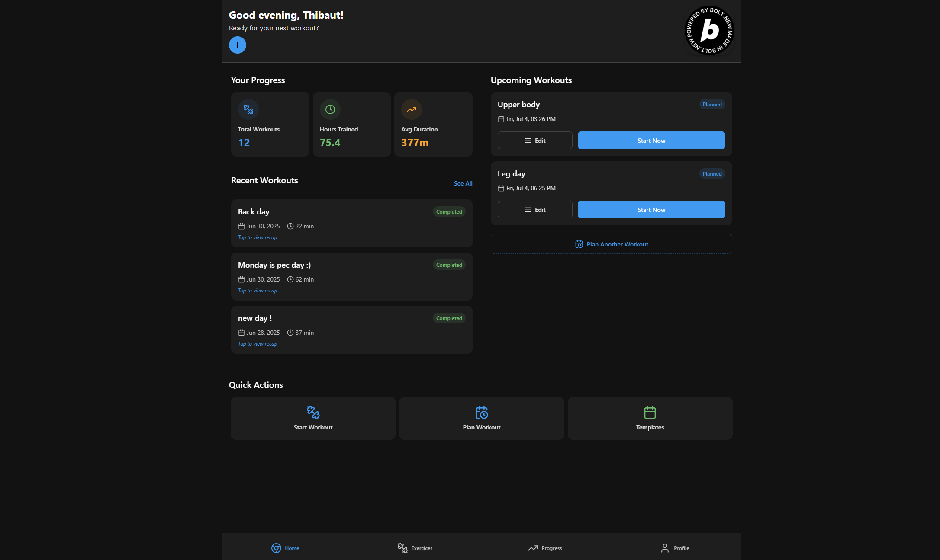Open the Progress tab
The height and width of the screenshot is (560, 940).
pyautogui.click(x=545, y=548)
